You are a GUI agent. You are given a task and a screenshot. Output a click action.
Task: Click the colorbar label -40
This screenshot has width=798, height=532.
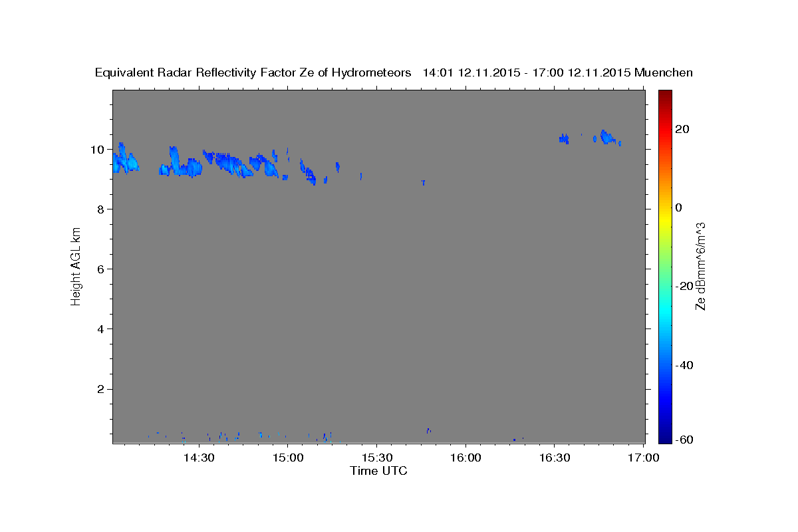685,364
